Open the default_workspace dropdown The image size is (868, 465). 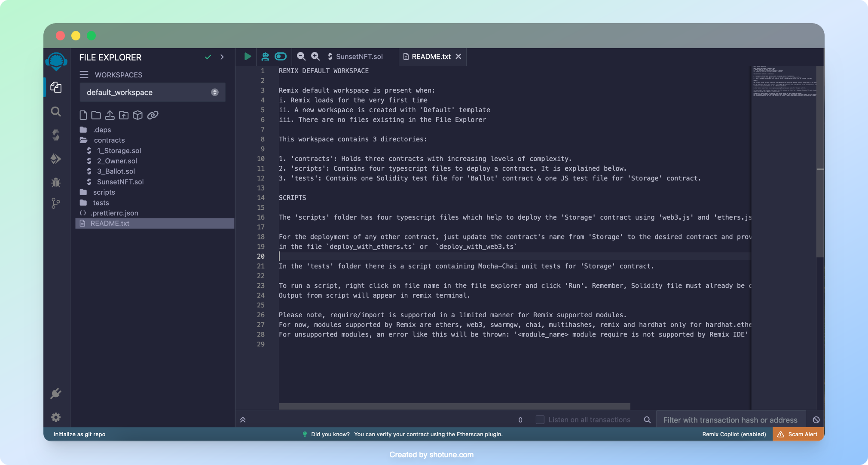click(153, 92)
